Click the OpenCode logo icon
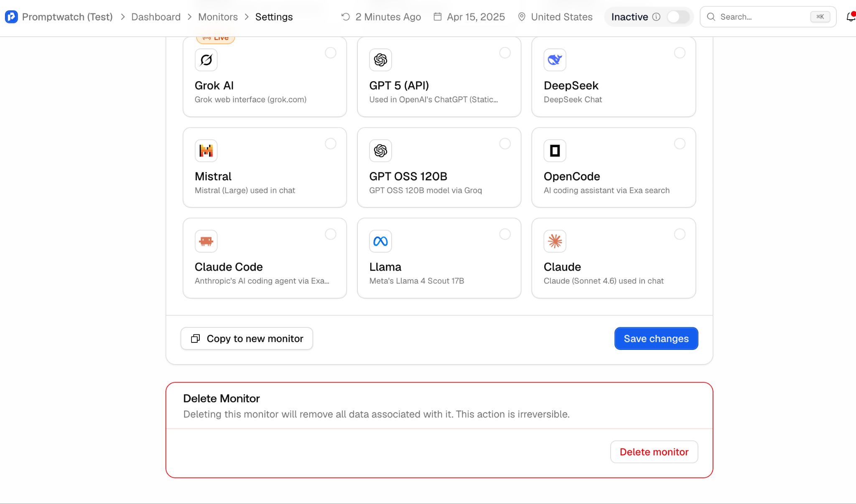The image size is (856, 504). (555, 150)
